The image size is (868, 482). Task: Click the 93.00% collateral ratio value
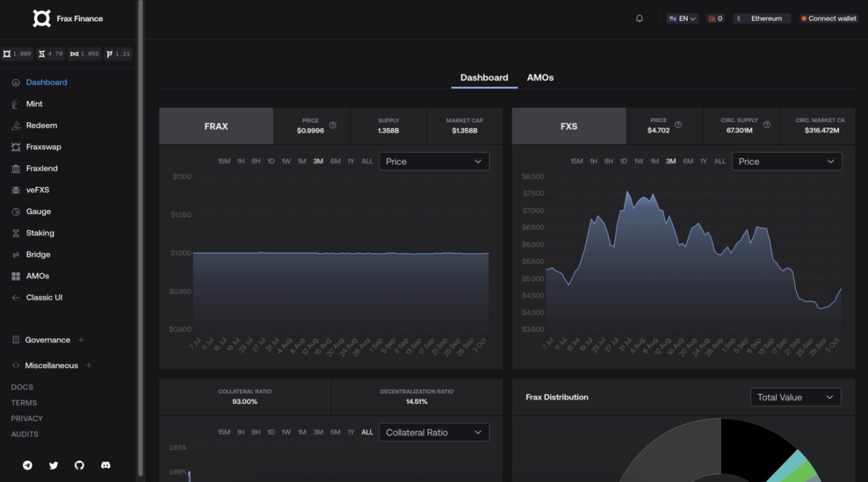(x=245, y=402)
